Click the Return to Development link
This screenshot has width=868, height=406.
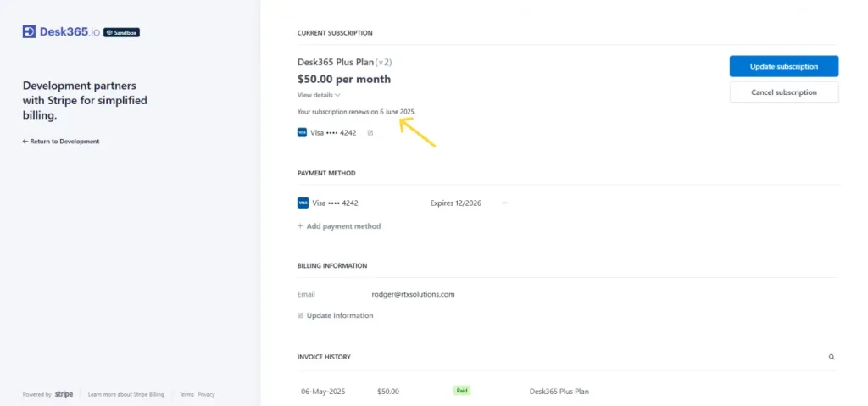[x=61, y=142]
